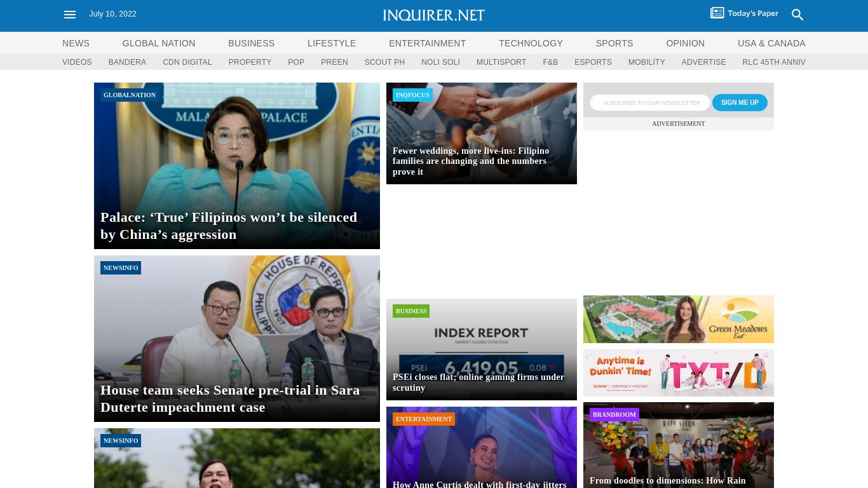
Task: Open Fewer weddings, more live-ins article
Action: (x=471, y=161)
